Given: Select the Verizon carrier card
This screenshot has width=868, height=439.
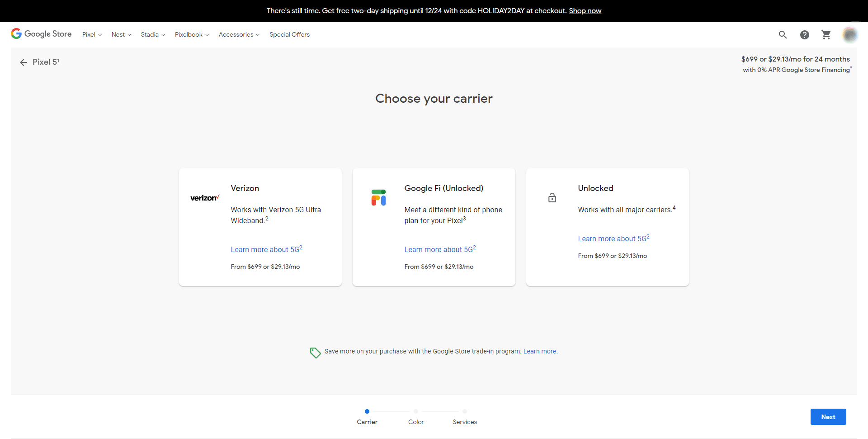Looking at the screenshot, I should 260,227.
